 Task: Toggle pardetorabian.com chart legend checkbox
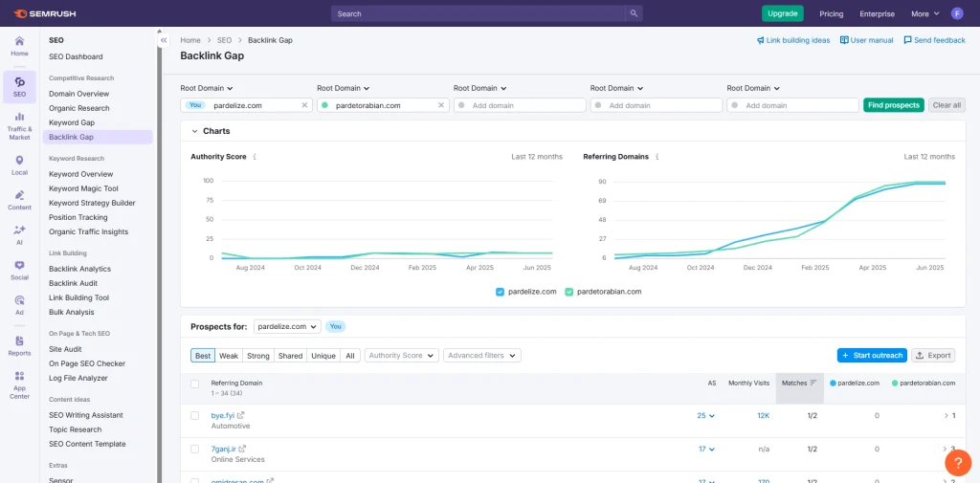[568, 291]
